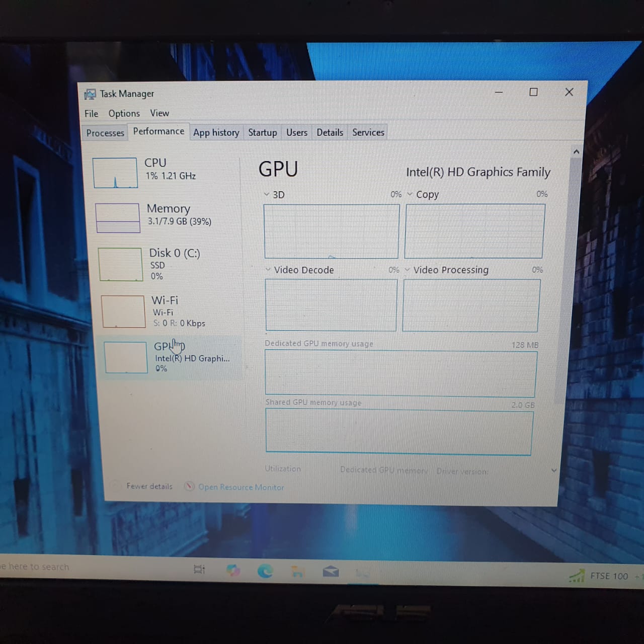Select the Wi-Fi resource in sidebar
Viewport: 644px width, 644px height.
point(171,311)
